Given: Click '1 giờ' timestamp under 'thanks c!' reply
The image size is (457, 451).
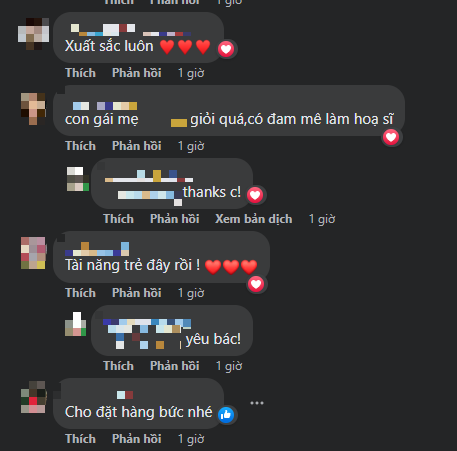Looking at the screenshot, I should coord(322,219).
